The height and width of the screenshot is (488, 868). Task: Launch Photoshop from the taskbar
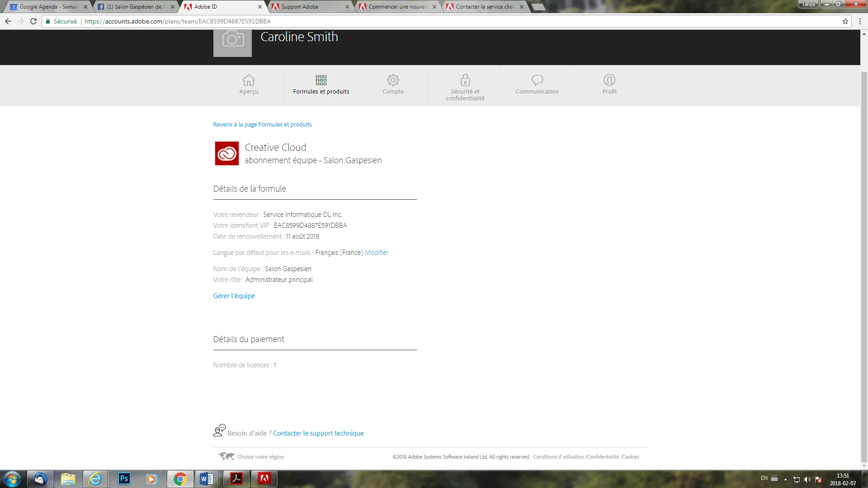pyautogui.click(x=124, y=479)
